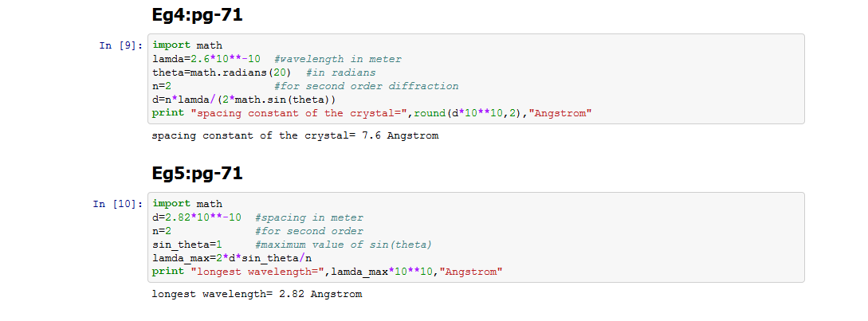This screenshot has height=321, width=868.
Task: Click the sin_theta=1 code line
Action: tap(186, 245)
